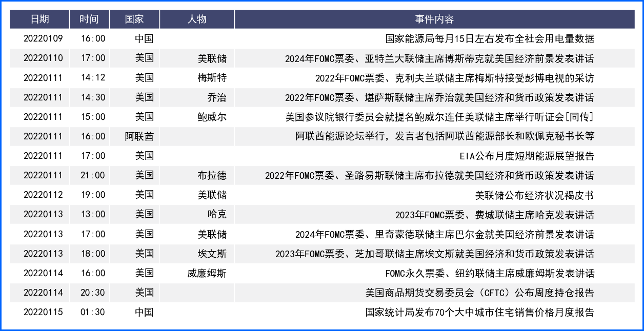Viewport: 644px width, 331px height.
Task: Select 中国 in the 20220115 row
Action: pyautogui.click(x=144, y=312)
